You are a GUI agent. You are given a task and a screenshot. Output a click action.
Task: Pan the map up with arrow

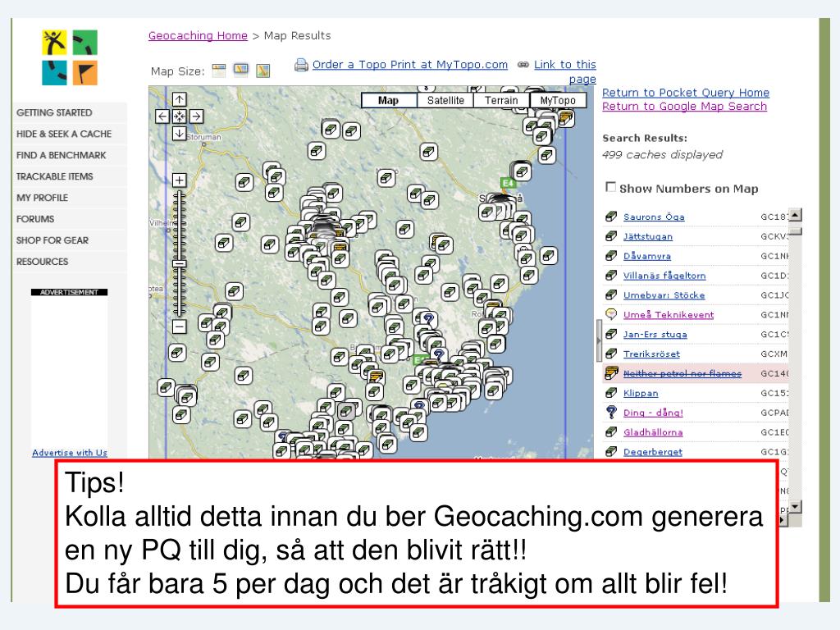180,99
